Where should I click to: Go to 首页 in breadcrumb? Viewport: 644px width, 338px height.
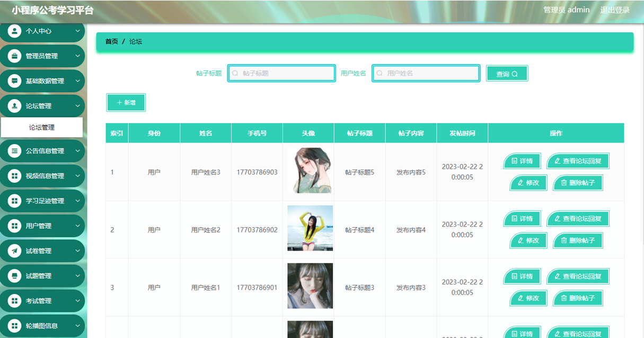[111, 41]
